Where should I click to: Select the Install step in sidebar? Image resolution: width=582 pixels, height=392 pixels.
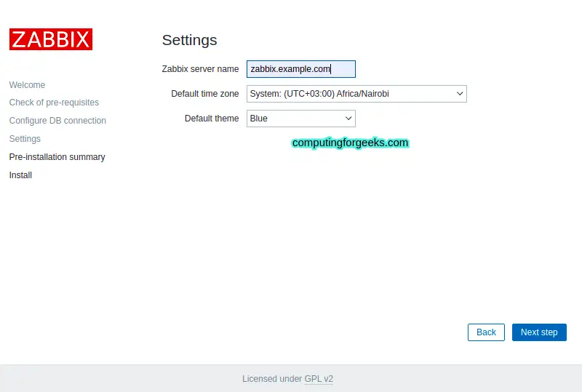(x=20, y=175)
